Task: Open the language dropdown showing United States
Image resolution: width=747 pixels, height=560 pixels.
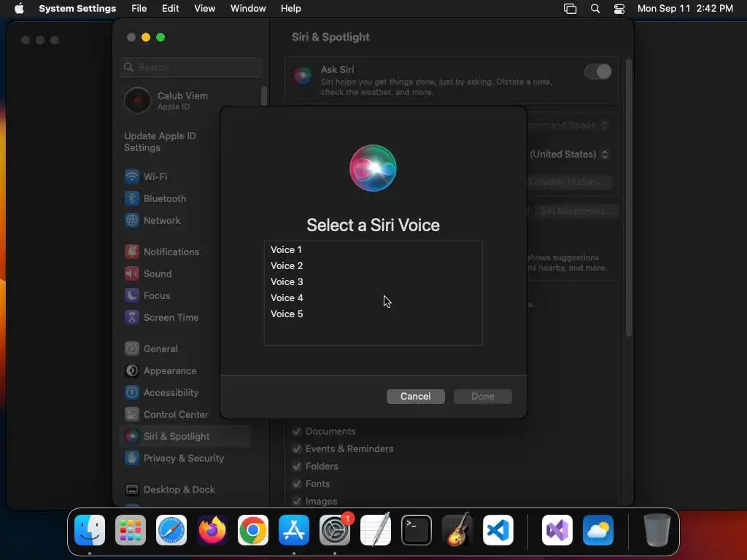Action: (x=569, y=155)
